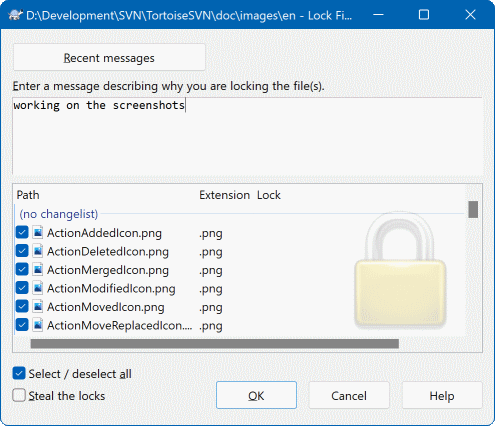495x426 pixels.
Task: Select the ActionDeletedIcon.png file name
Action: pyautogui.click(x=108, y=251)
